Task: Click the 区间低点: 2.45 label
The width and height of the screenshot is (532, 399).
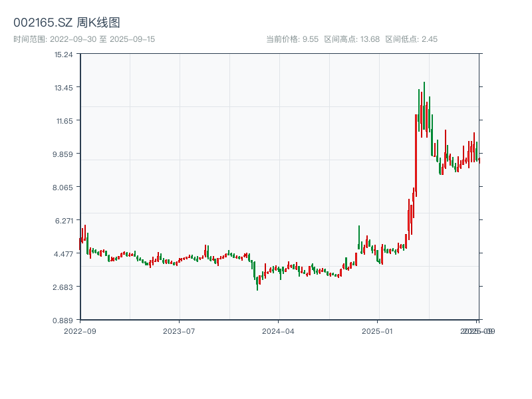Action: tap(411, 39)
